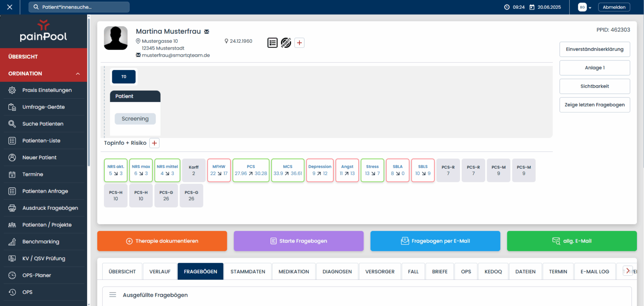
Task: Click the OPS-Planer clock icon
Action: click(12, 275)
